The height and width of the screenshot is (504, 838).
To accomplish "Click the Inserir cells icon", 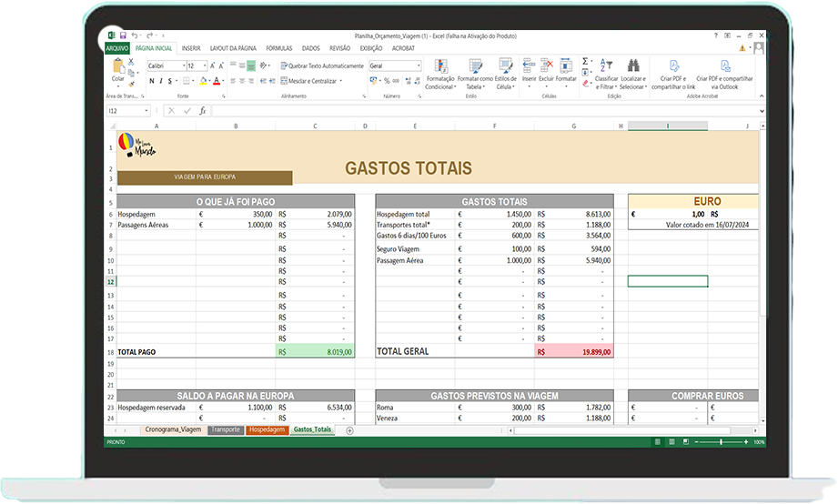I will [x=529, y=66].
